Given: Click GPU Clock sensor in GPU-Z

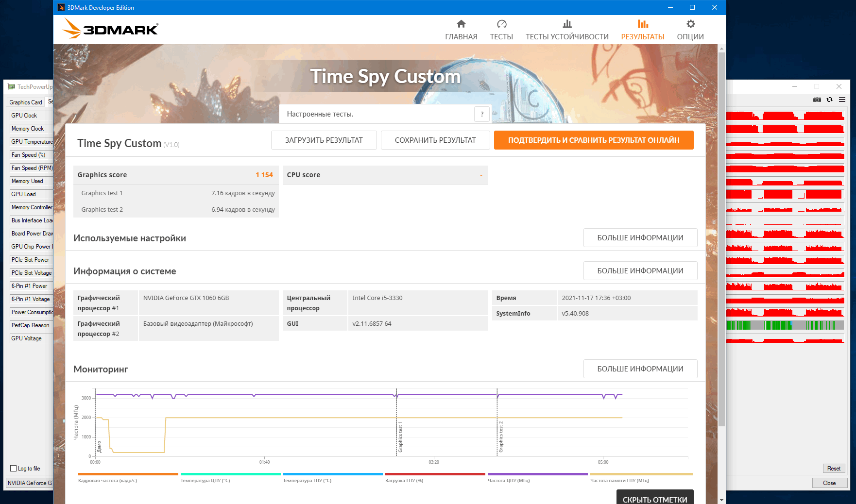Looking at the screenshot, I should point(31,116).
